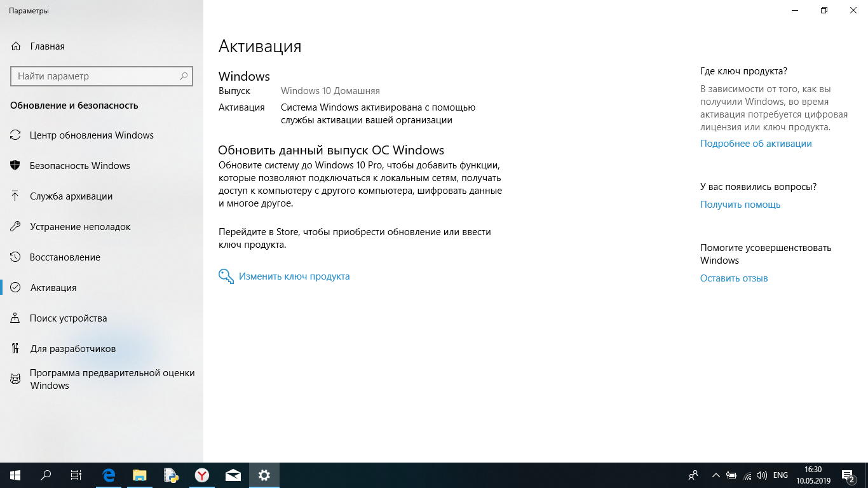
Task: Click Обновить данный выпуск ОС Windows heading
Action: [x=331, y=151]
